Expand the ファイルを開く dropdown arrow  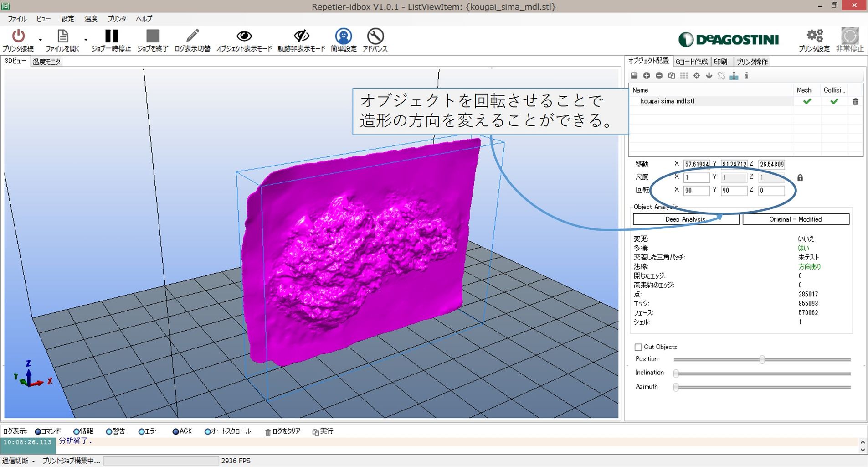click(x=86, y=40)
